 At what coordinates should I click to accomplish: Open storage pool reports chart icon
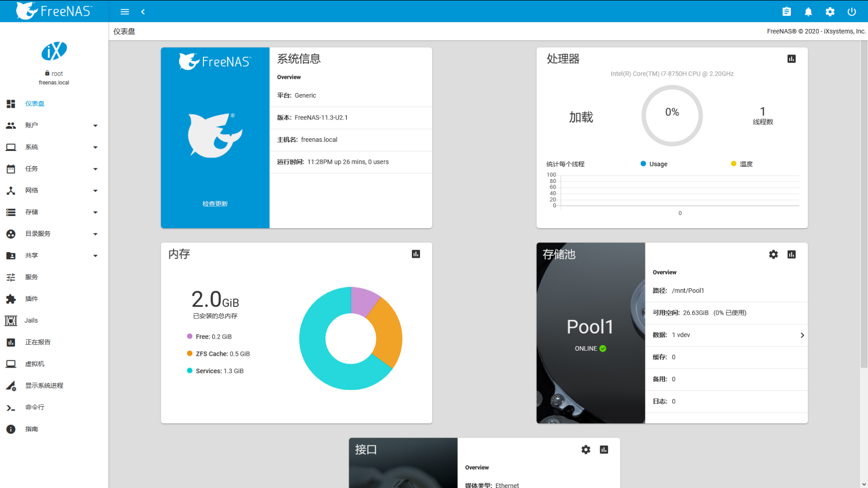pos(792,254)
